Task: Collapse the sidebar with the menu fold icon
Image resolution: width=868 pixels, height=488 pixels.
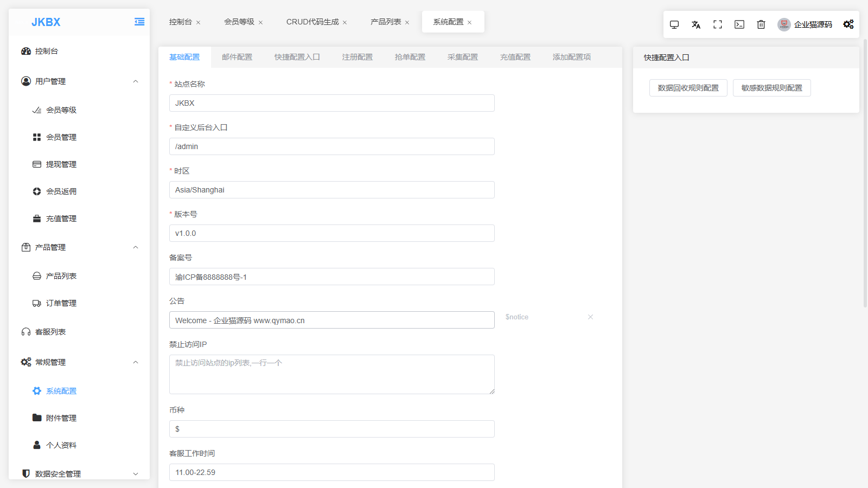Action: coord(139,22)
